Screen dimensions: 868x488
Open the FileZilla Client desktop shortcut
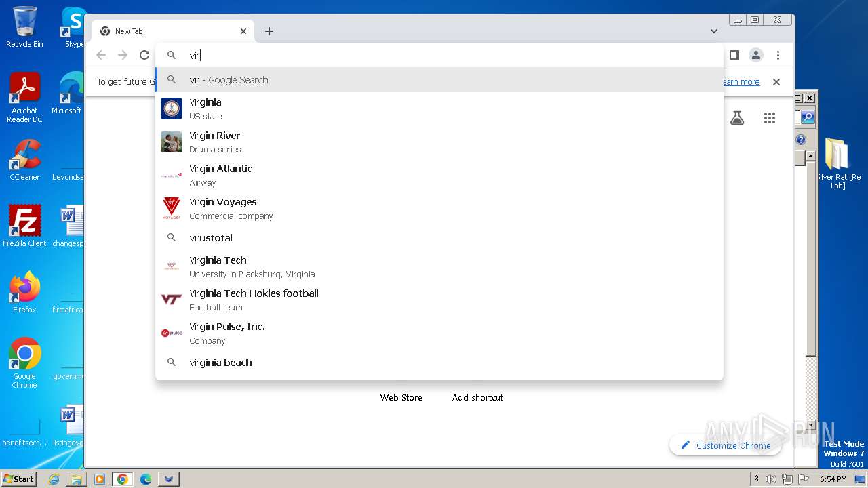pos(24,226)
